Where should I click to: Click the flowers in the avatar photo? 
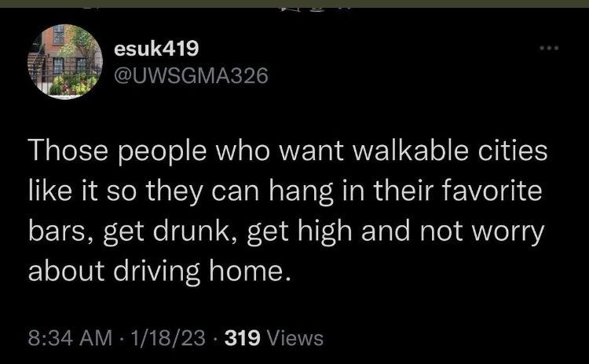coord(73,85)
